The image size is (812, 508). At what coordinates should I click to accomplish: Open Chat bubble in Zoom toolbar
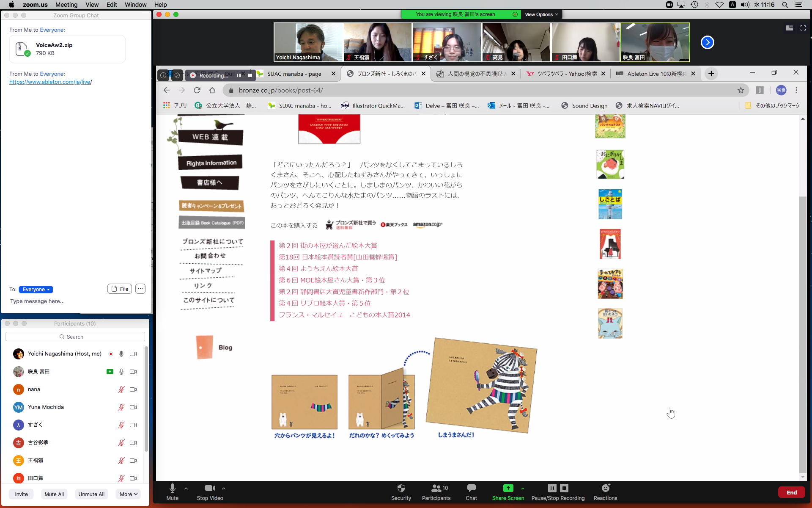[471, 489]
